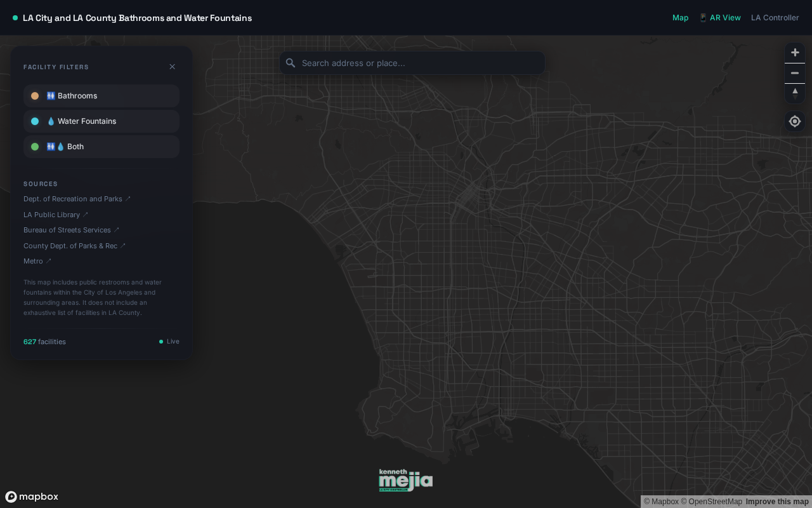Click the cyan Water Fountains color dot
812x508 pixels.
pyautogui.click(x=35, y=121)
